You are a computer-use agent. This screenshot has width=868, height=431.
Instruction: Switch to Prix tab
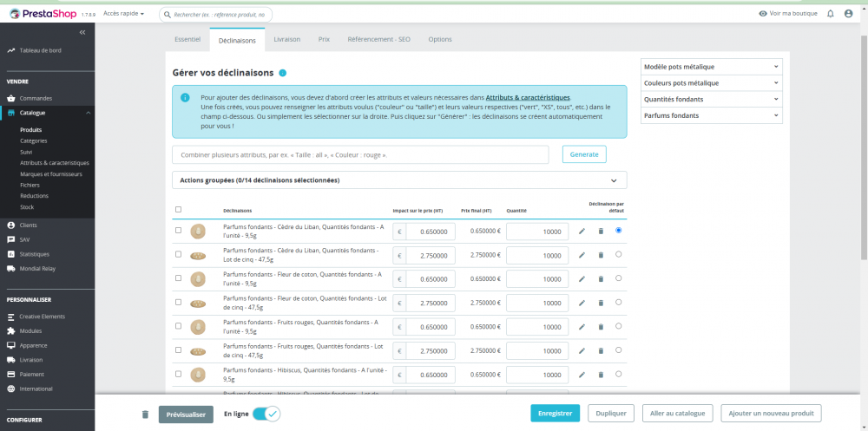[x=325, y=39]
